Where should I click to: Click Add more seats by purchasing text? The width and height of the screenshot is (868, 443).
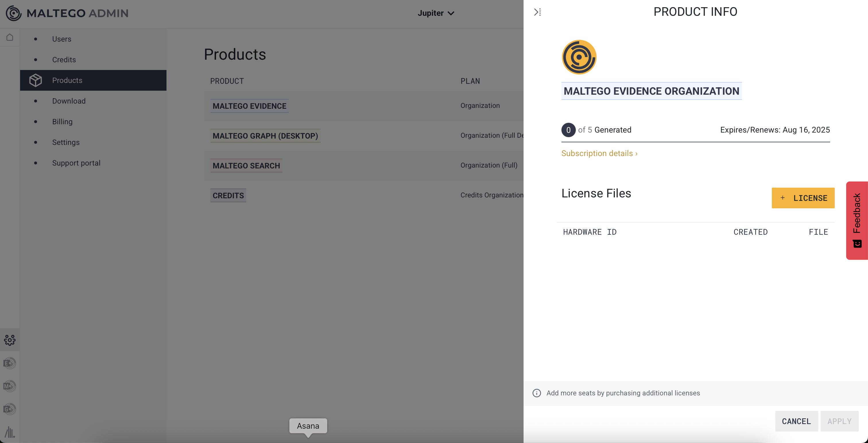[x=623, y=393]
